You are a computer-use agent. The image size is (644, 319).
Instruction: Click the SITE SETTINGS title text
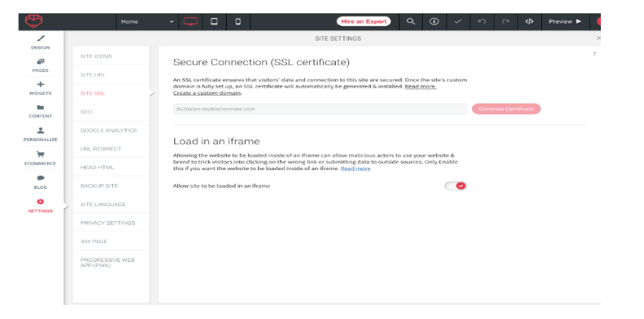tap(337, 38)
